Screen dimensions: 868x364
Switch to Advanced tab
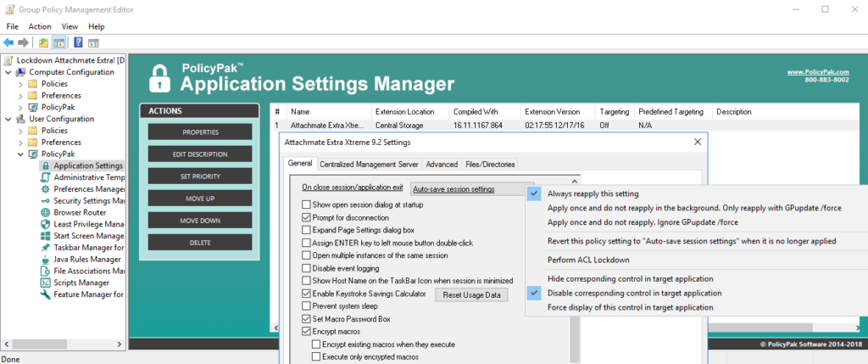click(x=442, y=165)
